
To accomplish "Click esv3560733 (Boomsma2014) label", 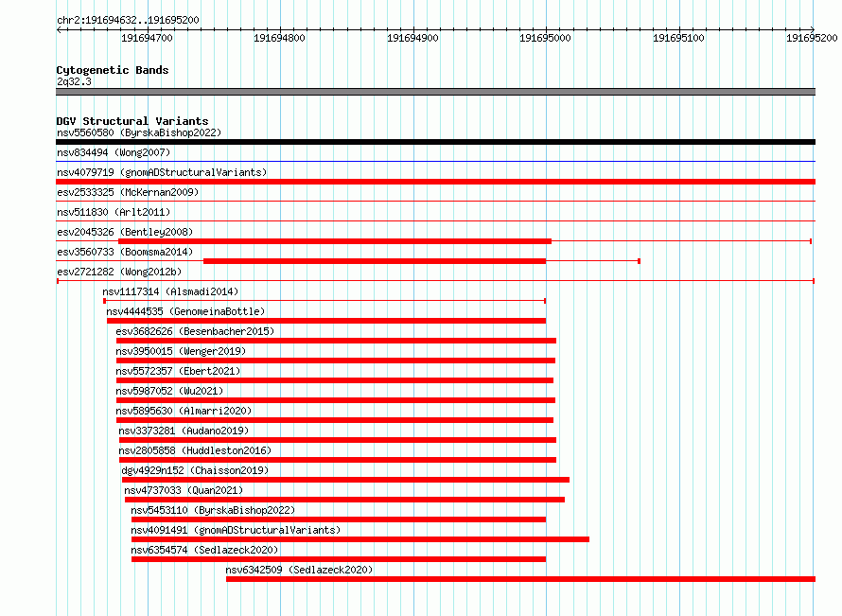I will coord(125,252).
